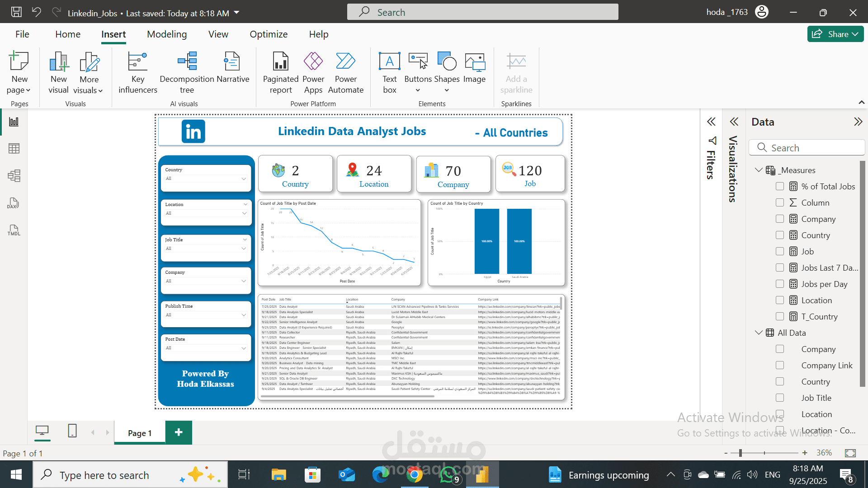Check the Country field under _Measures

[779, 235]
